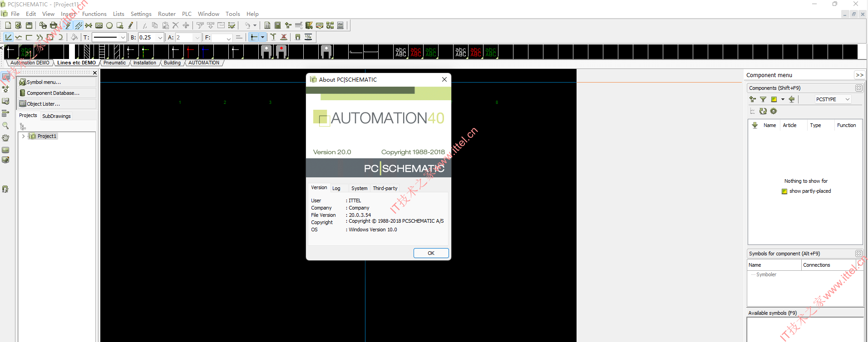The image size is (868, 342).
Task: Toggle the grid icon in left sidebar
Action: [5, 77]
